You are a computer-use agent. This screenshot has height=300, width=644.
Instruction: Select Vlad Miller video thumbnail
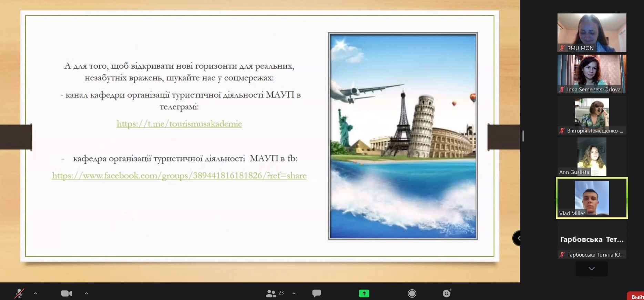(x=592, y=198)
